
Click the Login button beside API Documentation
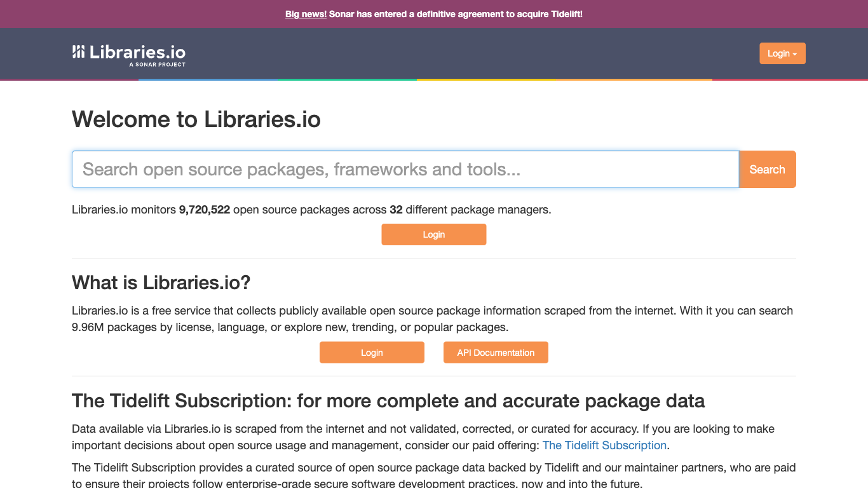[x=372, y=353]
